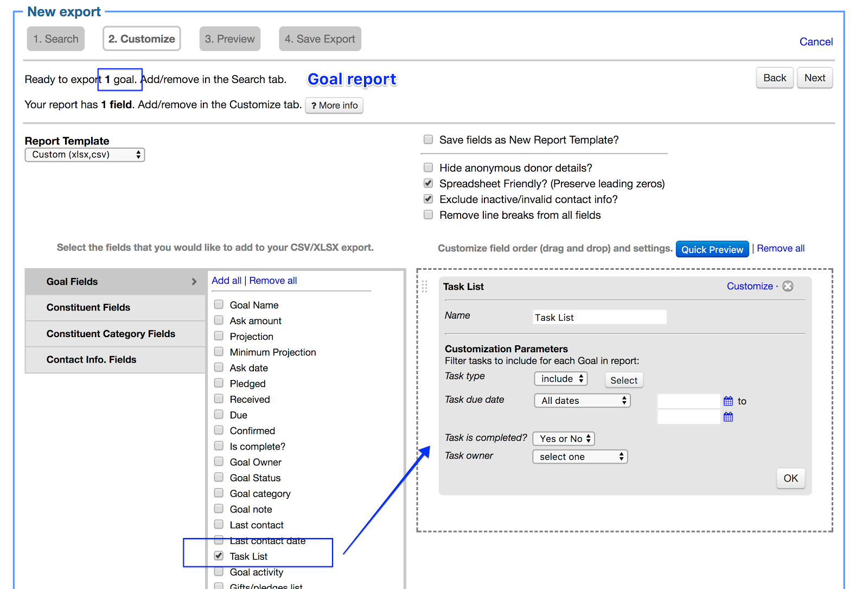Image resolution: width=868 pixels, height=589 pixels.
Task: Check the Goal Status field
Action: tap(219, 477)
